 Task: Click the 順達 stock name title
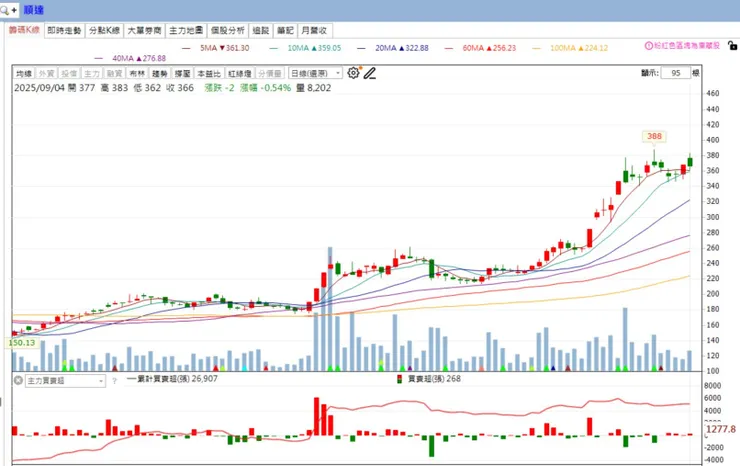[34, 10]
